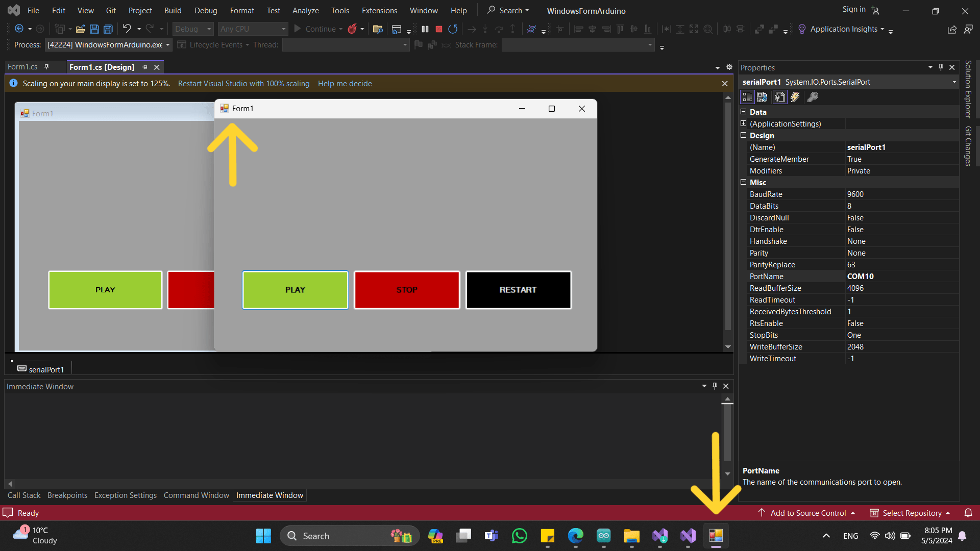
Task: Click the Continue playback icon in toolbar
Action: coord(298,28)
